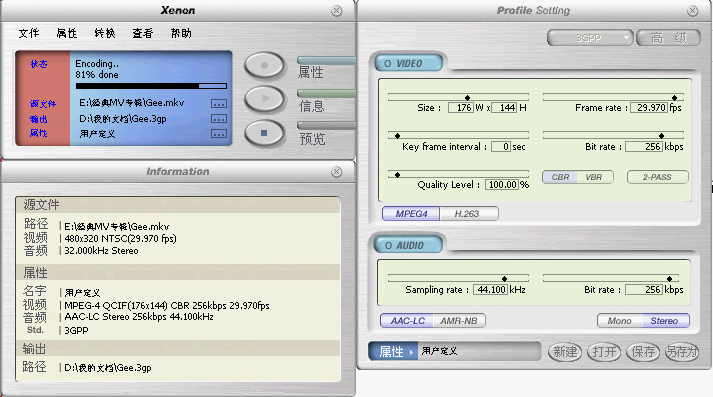Switch audio channel to Mono
The image size is (713, 397).
pyautogui.click(x=619, y=321)
